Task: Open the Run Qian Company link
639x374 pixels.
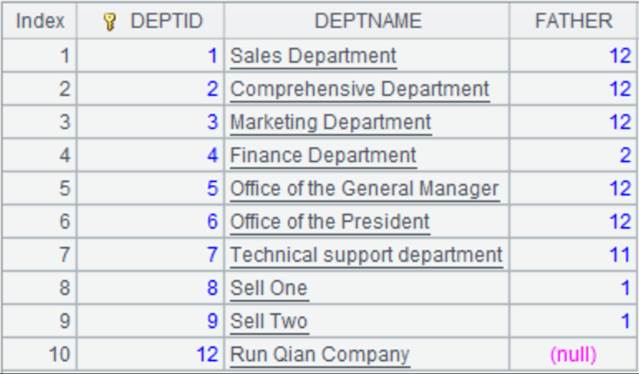Action: [x=320, y=354]
